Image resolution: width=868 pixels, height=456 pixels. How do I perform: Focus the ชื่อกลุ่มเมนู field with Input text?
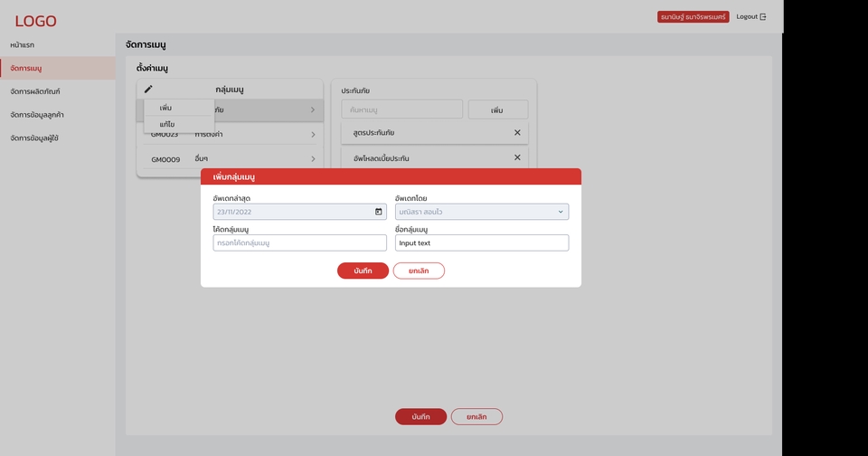[x=482, y=242]
